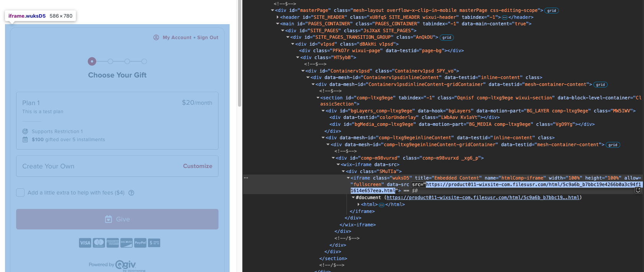Select the closing </iframe> tag row
Viewport: 644px width, 272px height.
pos(362,211)
